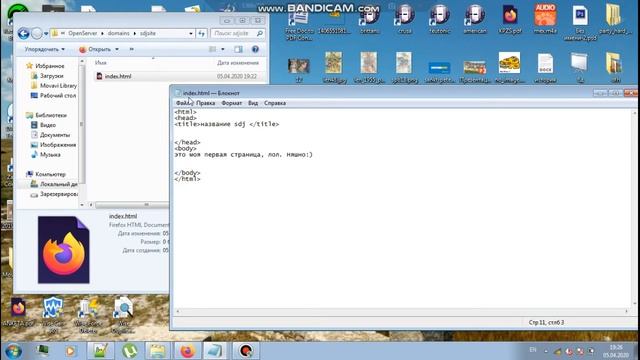
Task: Show more Explorer toolbar commands chevron
Action: tap(131, 49)
